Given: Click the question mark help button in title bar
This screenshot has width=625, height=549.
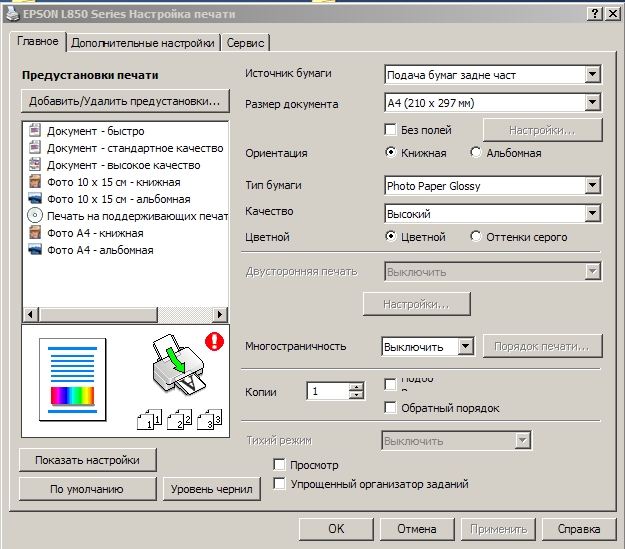Looking at the screenshot, I should pyautogui.click(x=594, y=14).
